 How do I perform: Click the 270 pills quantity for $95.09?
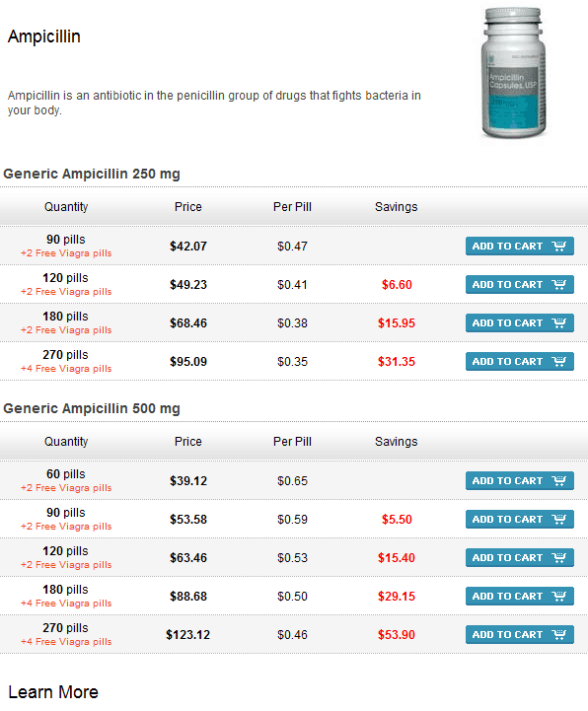tap(65, 355)
